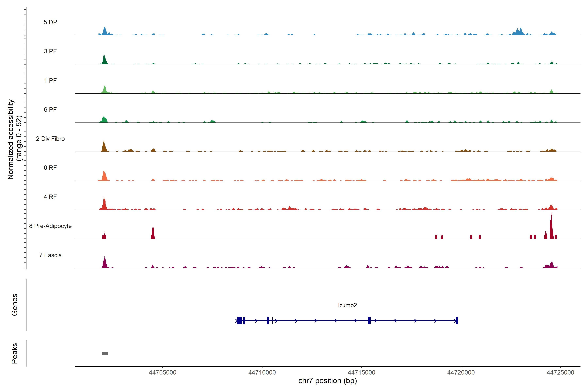Click the 3 PF track label
Image resolution: width=588 pixels, height=392 pixels.
(x=50, y=51)
